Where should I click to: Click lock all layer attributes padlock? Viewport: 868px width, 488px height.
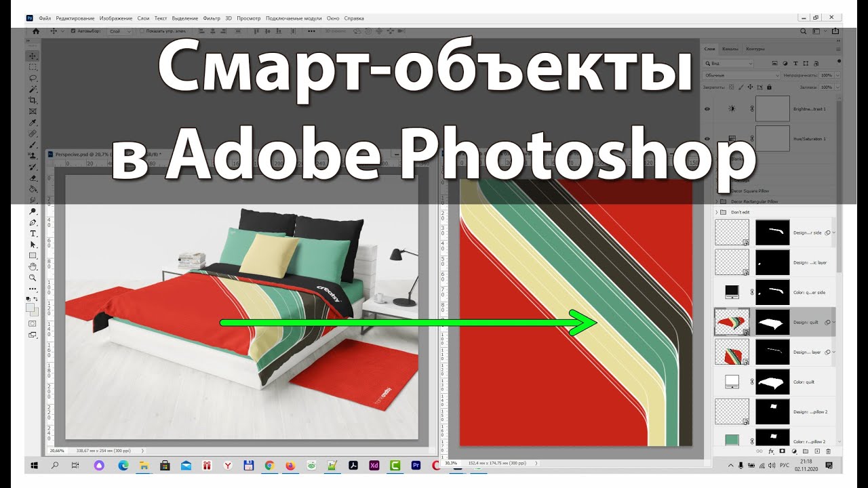tap(769, 87)
